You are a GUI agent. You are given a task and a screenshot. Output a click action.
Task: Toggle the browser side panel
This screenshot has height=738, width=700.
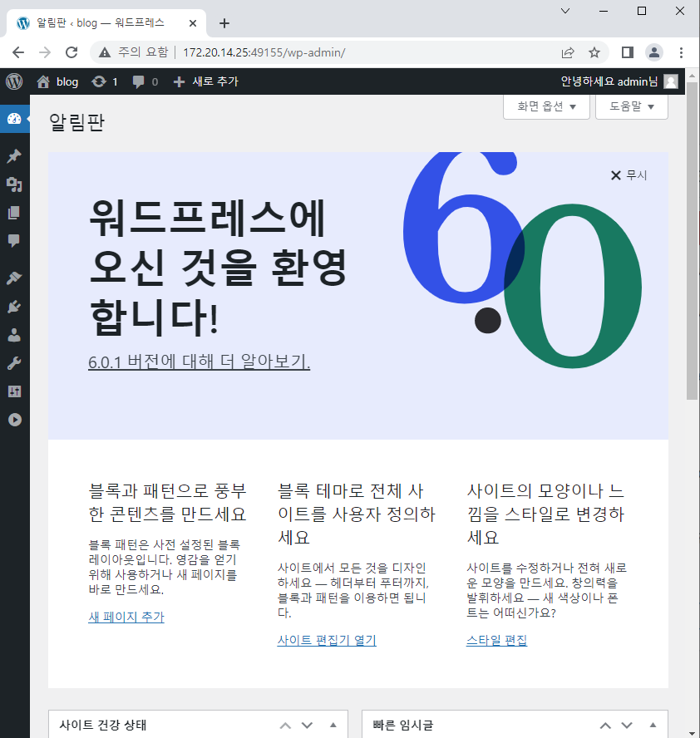pos(628,52)
